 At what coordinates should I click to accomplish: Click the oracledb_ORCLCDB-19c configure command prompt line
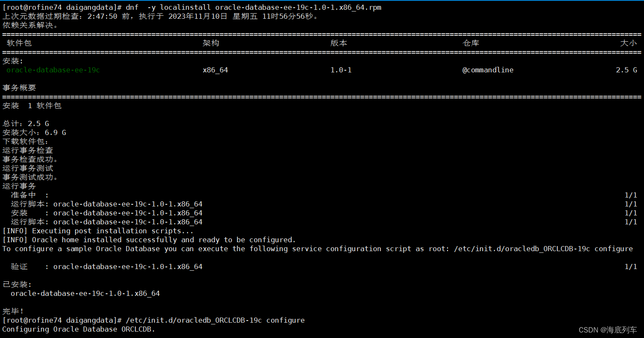click(153, 320)
